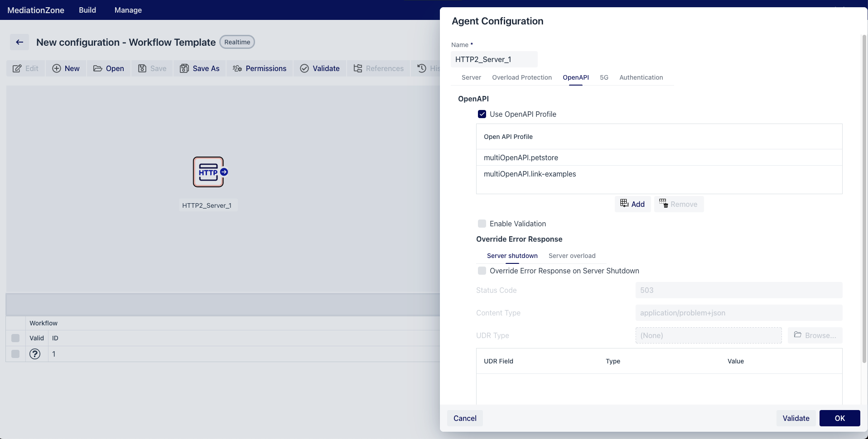Switch to the Overload Protection tab
The image size is (868, 439).
coord(522,77)
